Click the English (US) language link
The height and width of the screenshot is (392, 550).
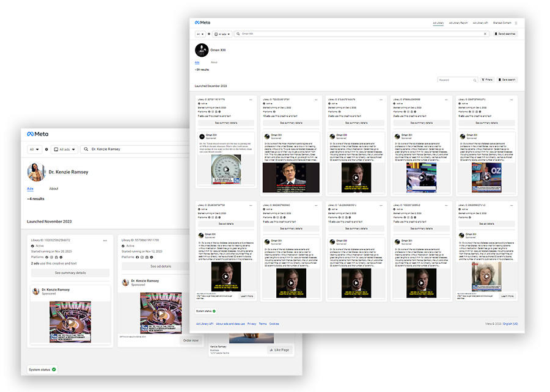[x=510, y=324]
